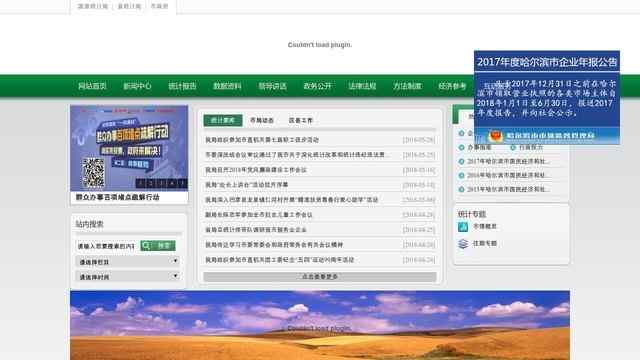Viewport: 640px width, 360px height.
Task: Click the police emblem in the blue popup
Action: point(496,136)
